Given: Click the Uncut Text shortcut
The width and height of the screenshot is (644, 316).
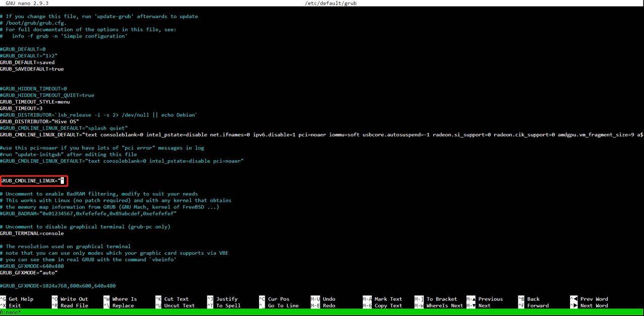Looking at the screenshot, I should (179, 305).
